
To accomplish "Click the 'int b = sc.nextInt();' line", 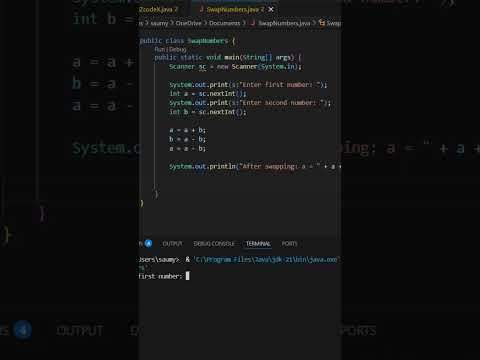I will (x=208, y=112).
